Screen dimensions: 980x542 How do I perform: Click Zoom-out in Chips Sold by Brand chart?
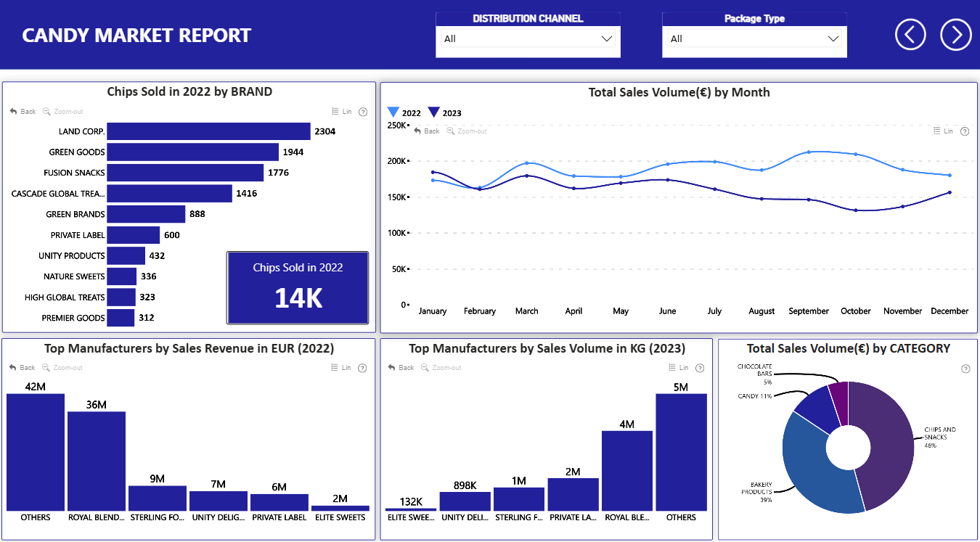coord(62,112)
